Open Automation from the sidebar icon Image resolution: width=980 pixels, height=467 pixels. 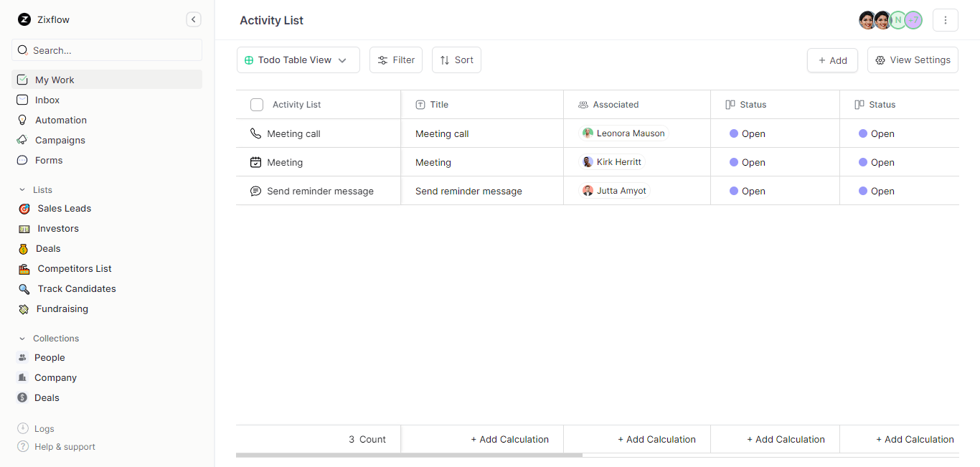point(22,120)
